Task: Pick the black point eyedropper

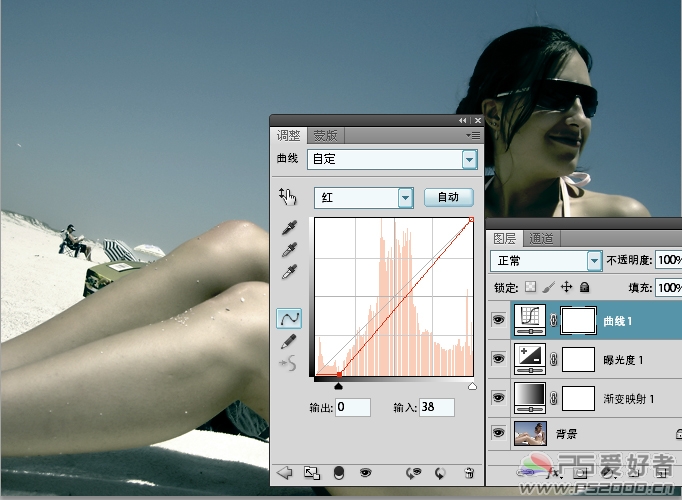Action: click(289, 227)
